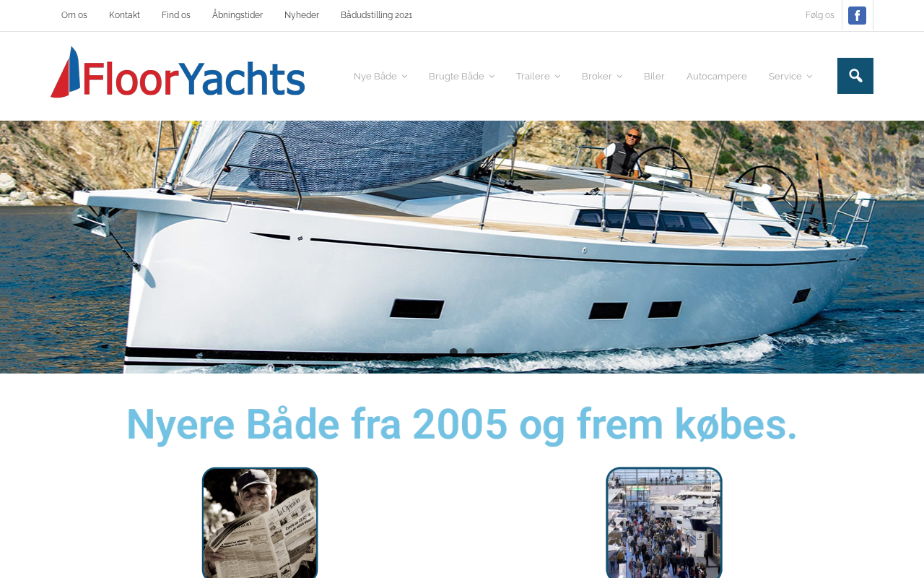Viewport: 924px width, 578px height.
Task: Expand the Nye Både dropdown
Action: pos(380,76)
